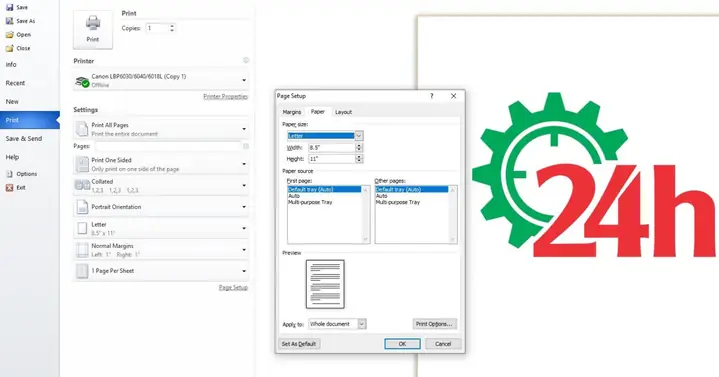
Task: Click the Exit icon in the sidebar
Action: click(9, 188)
